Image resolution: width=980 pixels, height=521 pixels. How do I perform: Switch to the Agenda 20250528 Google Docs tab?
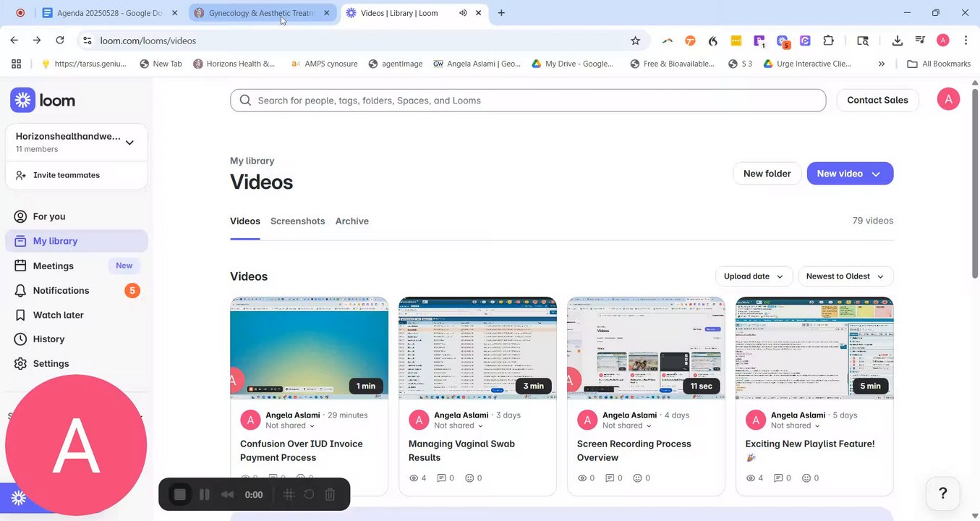coord(110,13)
